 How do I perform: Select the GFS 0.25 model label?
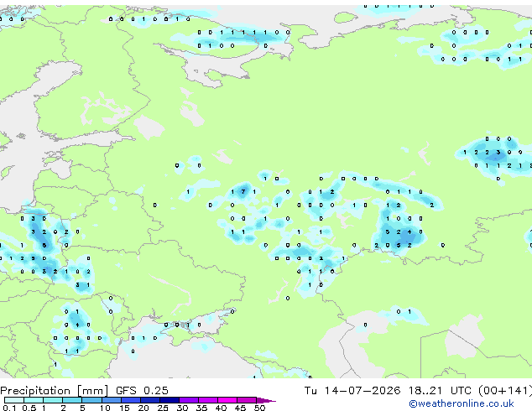(x=142, y=391)
